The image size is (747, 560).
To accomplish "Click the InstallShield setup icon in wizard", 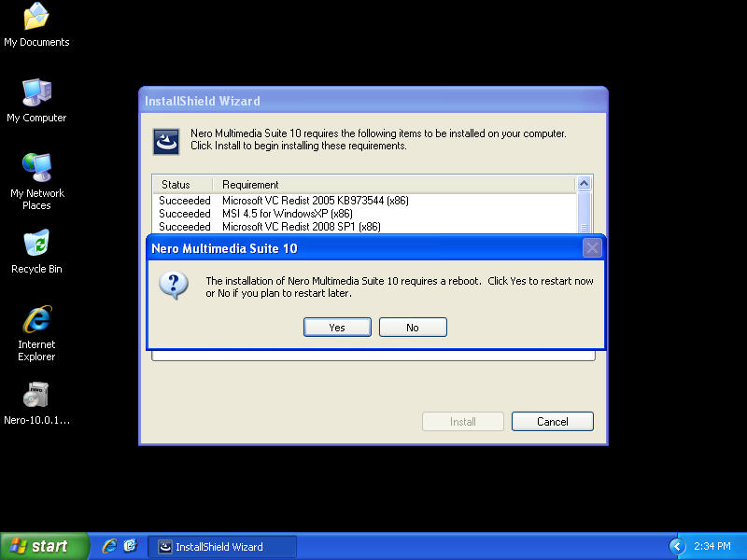I will 166,141.
